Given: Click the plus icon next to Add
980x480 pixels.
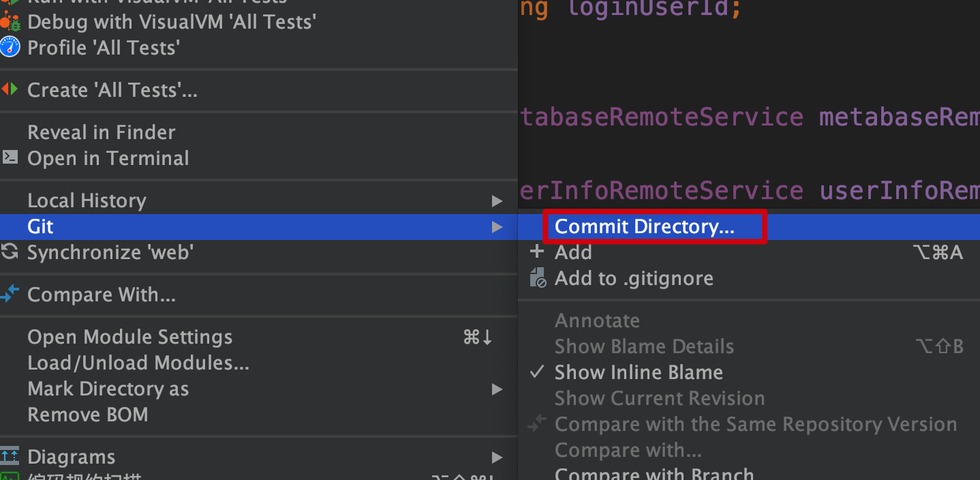Looking at the screenshot, I should tap(537, 252).
